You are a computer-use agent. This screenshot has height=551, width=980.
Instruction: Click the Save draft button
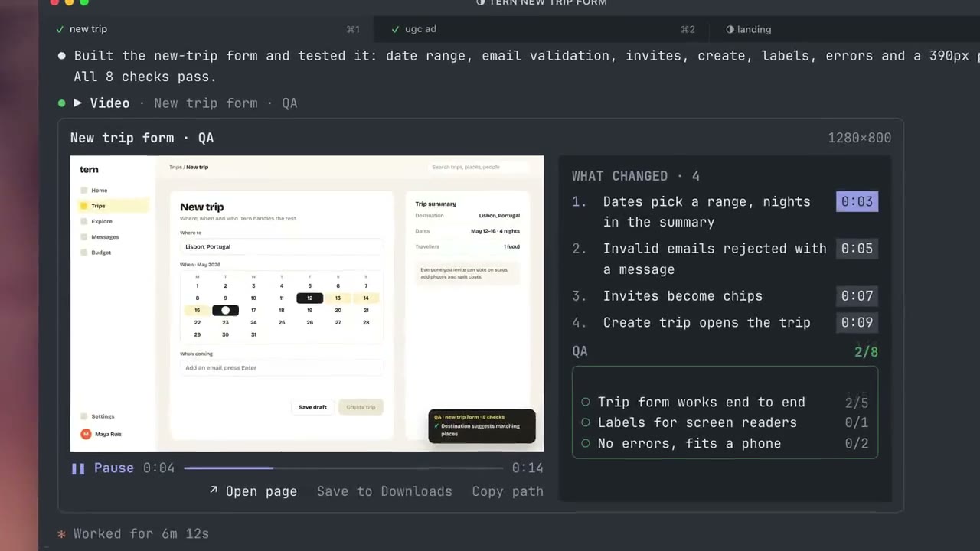pyautogui.click(x=312, y=407)
